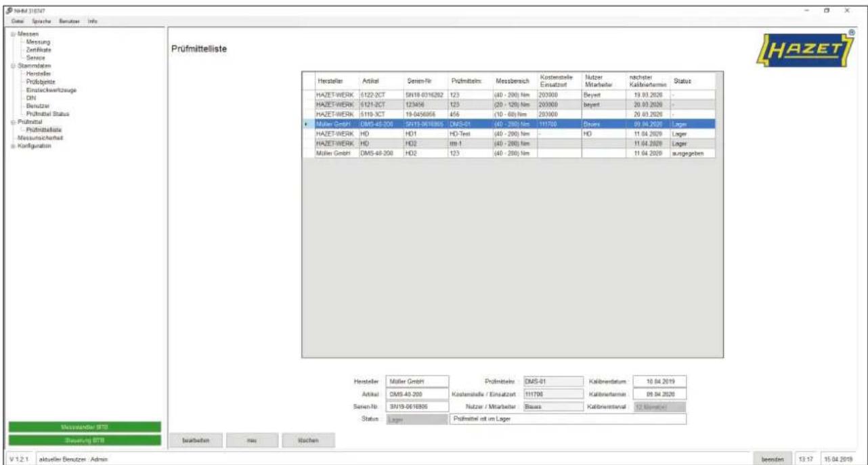Image resolution: width=868 pixels, height=465 pixels.
Task: Open the Info menu
Action: 92,22
